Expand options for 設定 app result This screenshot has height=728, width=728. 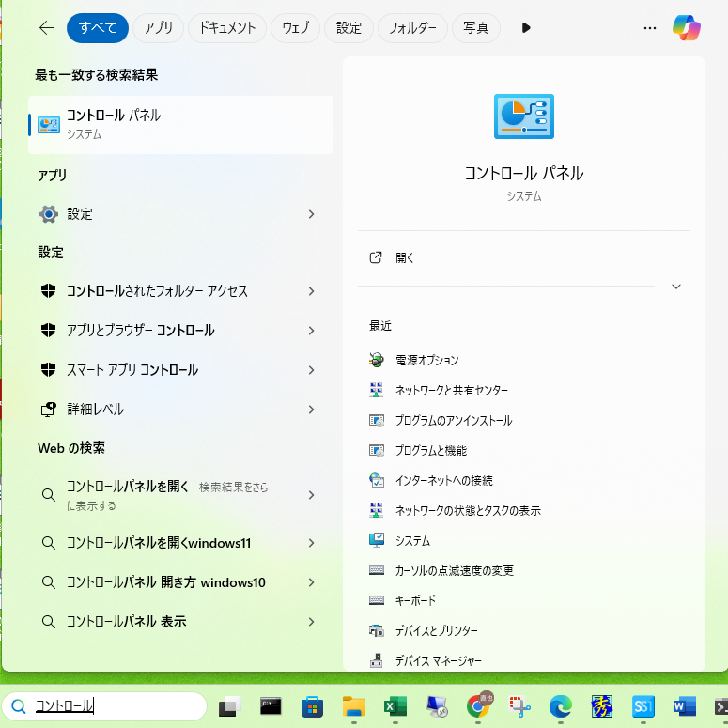pos(311,214)
